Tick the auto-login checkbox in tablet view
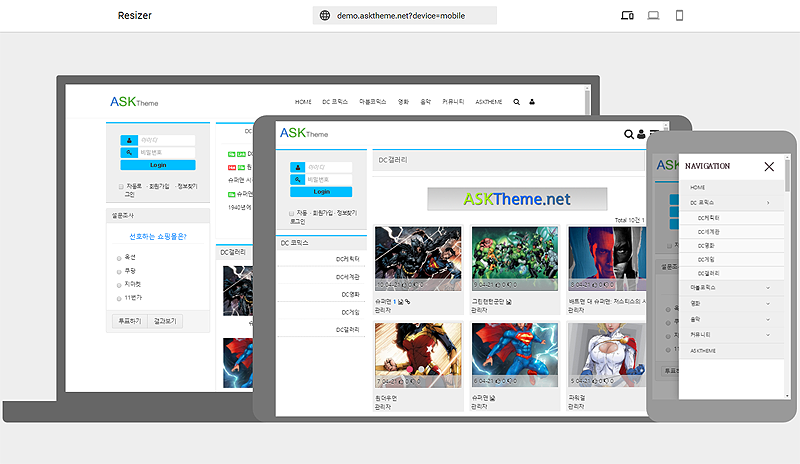This screenshot has height=464, width=800. pos(291,213)
